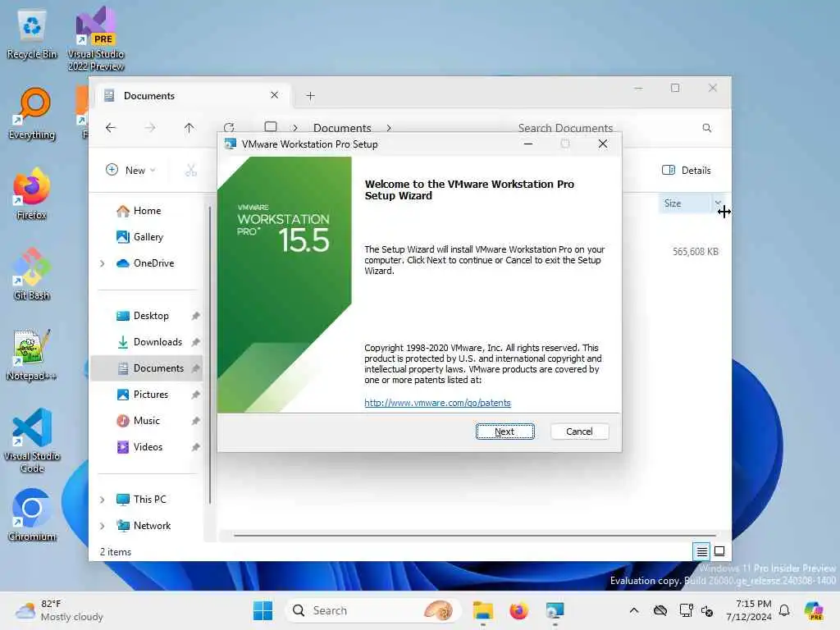This screenshot has width=840, height=630.
Task: Click the horizontal scrollbar in Explorer
Action: click(x=475, y=535)
